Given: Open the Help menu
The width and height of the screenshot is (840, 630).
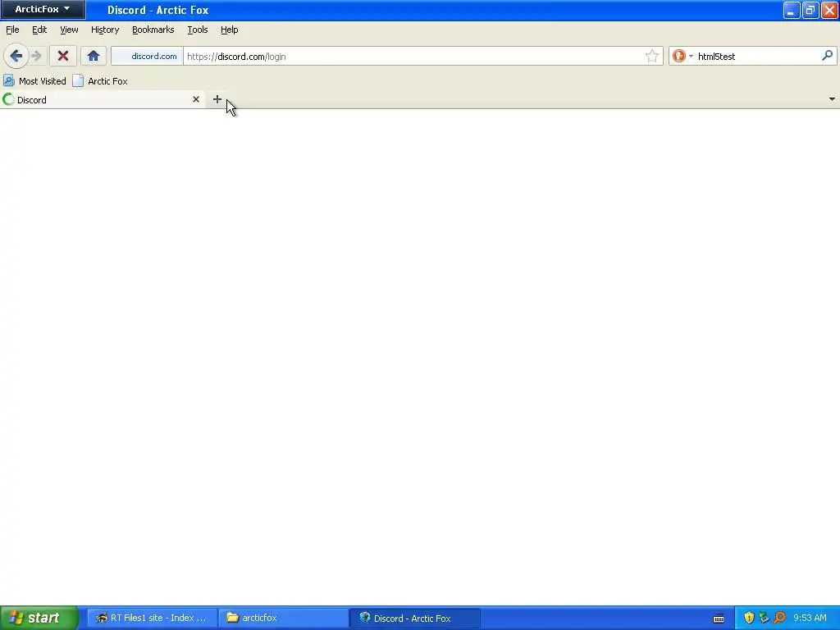Looking at the screenshot, I should coord(230,30).
